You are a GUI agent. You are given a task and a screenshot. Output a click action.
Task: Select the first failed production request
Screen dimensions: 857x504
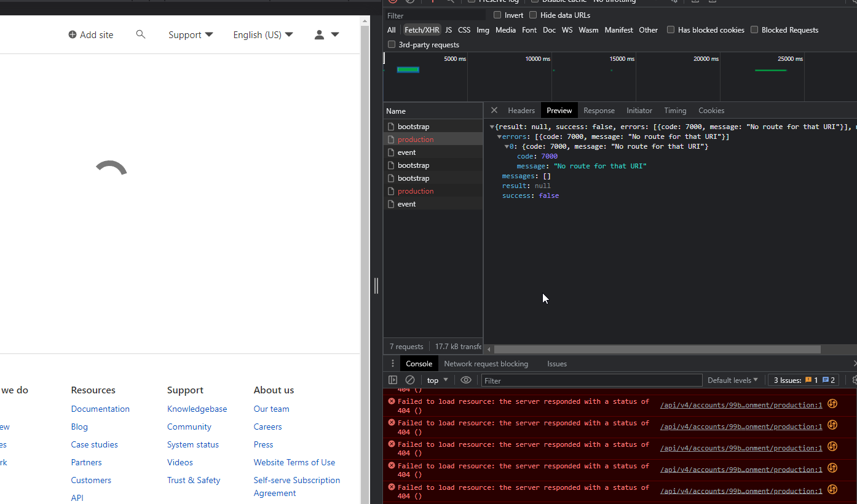tap(416, 140)
